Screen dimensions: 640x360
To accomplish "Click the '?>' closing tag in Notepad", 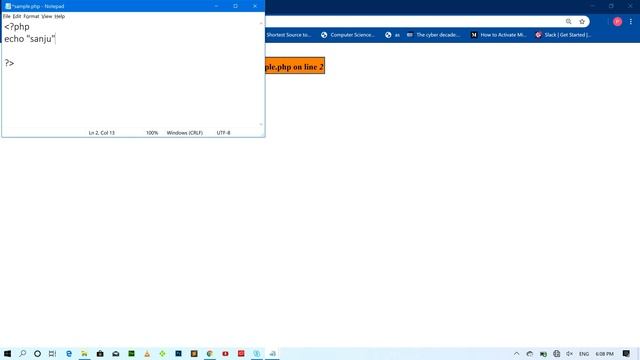I will tap(9, 63).
